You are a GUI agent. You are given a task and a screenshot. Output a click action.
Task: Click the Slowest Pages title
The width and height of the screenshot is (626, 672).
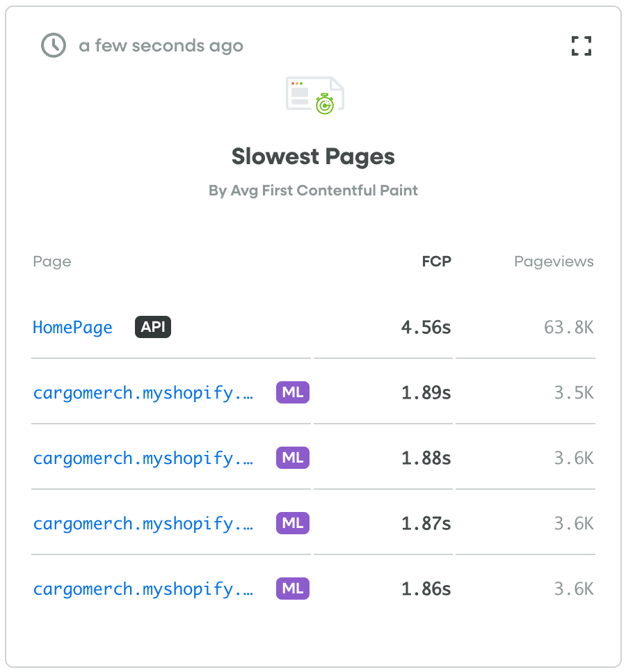313,157
